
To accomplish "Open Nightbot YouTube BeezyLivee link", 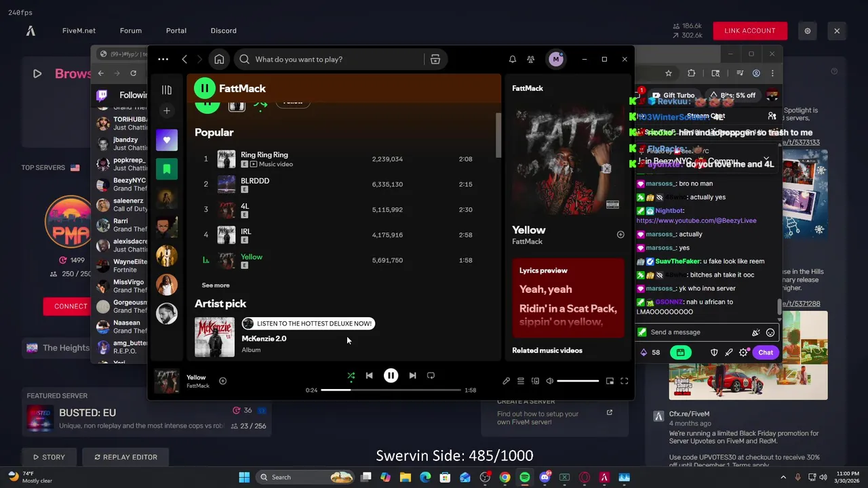I will point(696,220).
